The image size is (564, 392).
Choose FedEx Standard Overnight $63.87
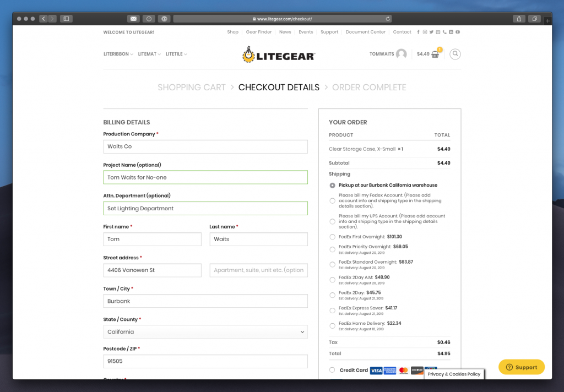coord(332,264)
